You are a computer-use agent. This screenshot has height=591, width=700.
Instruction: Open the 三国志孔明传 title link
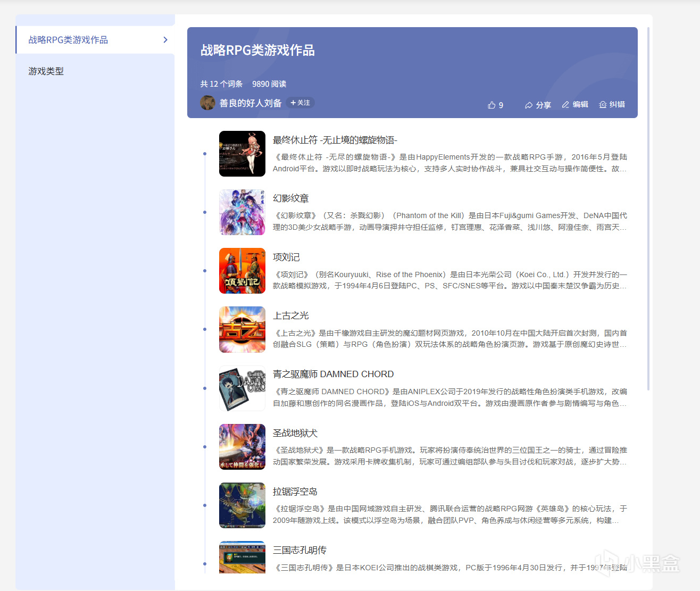[x=299, y=551]
